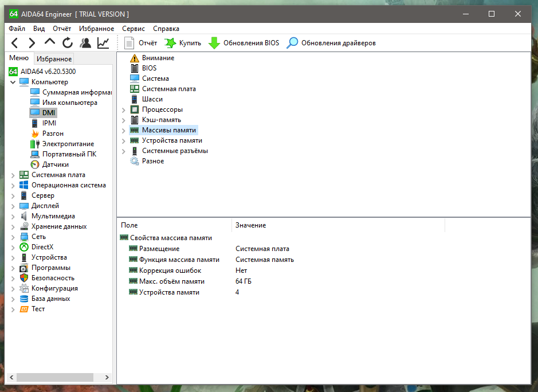538x392 pixels.
Task: Expand the Сервер tree node
Action: point(13,195)
